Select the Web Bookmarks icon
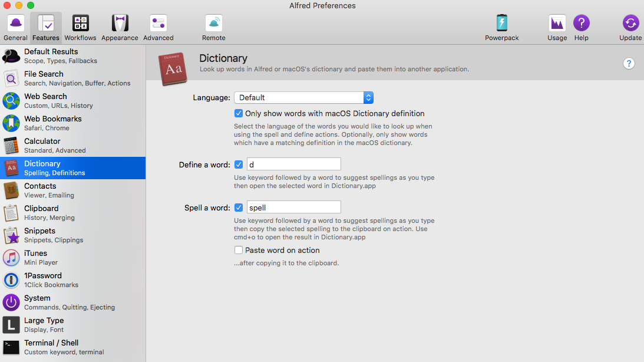The image size is (644, 362). (x=11, y=123)
